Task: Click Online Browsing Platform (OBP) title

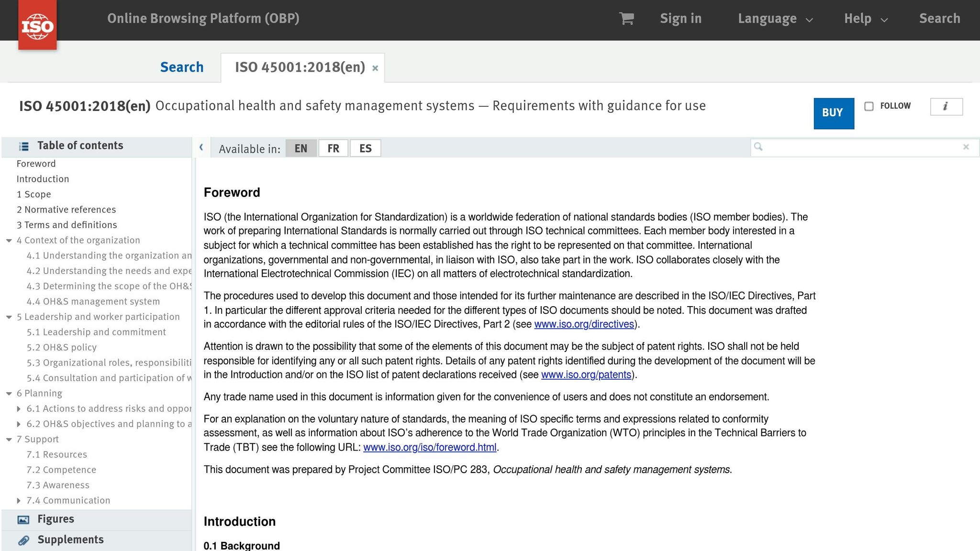Action: click(x=203, y=19)
